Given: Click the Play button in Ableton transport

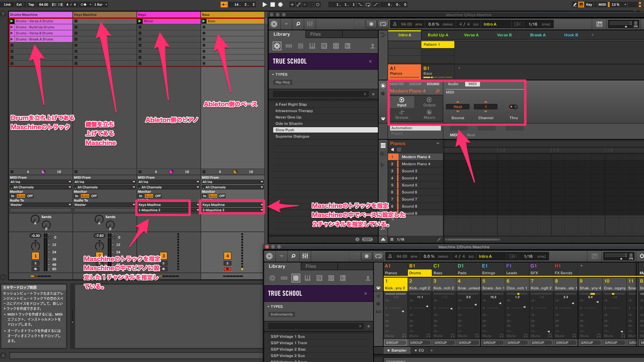Looking at the screenshot, I should (x=264, y=4).
